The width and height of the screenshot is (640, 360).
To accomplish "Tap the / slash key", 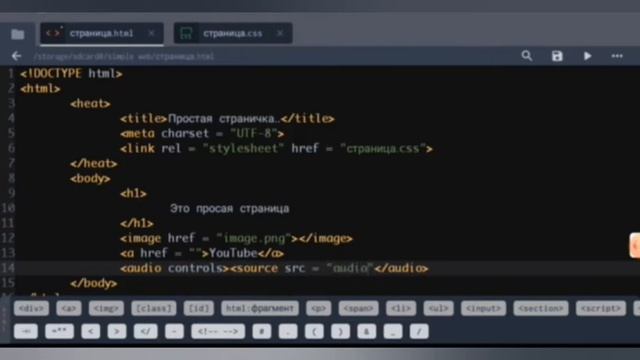I will coord(419,331).
